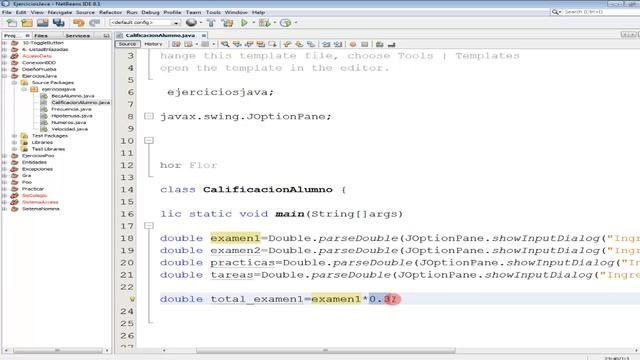Click the Debug Project toolbar icon
Screen dimensions: 640x360
pos(264,23)
